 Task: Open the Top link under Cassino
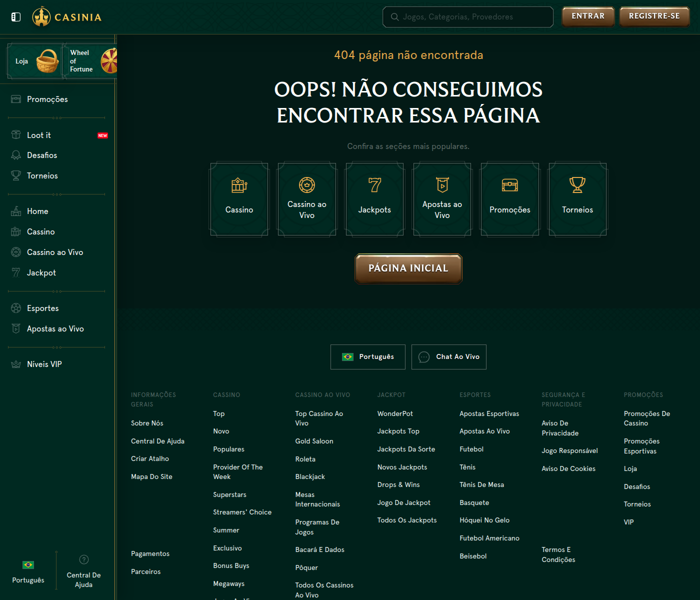[x=218, y=414]
